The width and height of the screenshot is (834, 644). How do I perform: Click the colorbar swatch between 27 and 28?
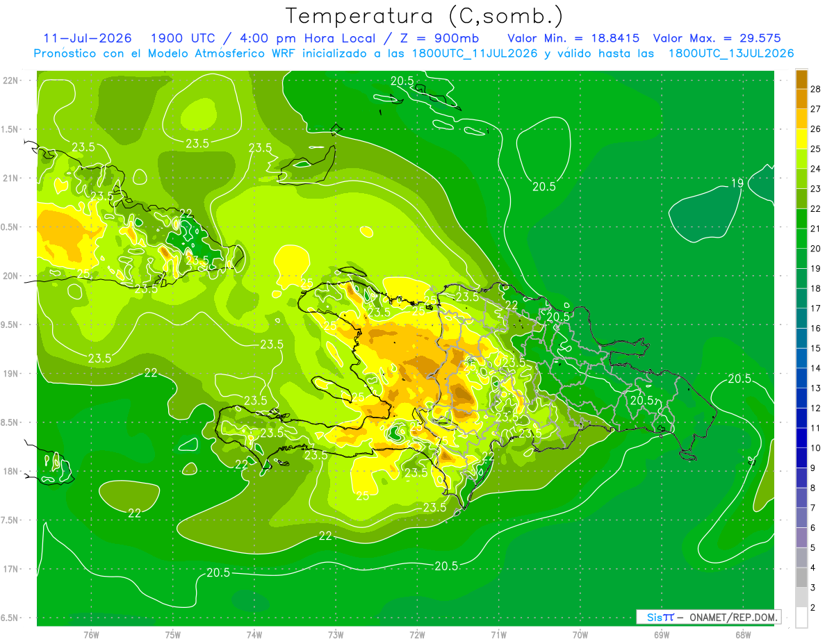(x=801, y=99)
